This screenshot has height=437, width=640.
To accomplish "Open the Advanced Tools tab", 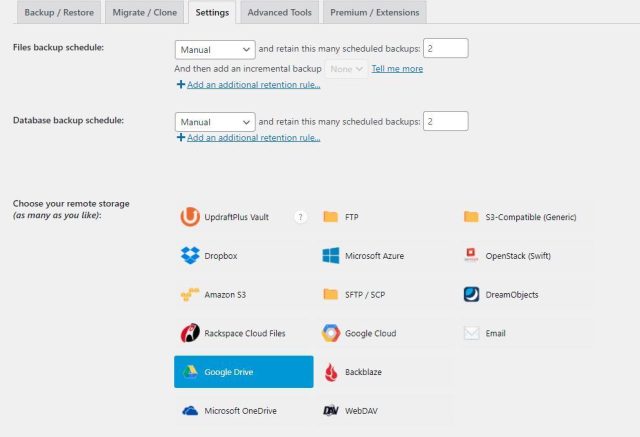I will (x=279, y=13).
